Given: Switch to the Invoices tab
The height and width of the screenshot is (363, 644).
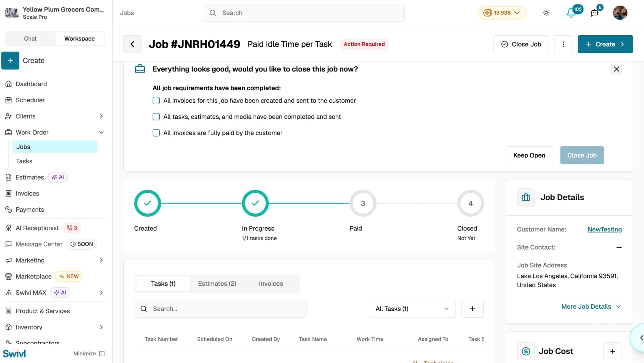Looking at the screenshot, I should [x=271, y=284].
